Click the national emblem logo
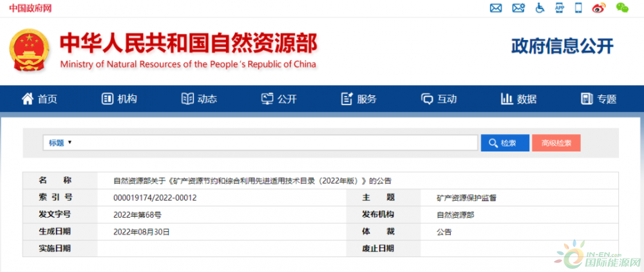The image size is (644, 272). [x=29, y=51]
